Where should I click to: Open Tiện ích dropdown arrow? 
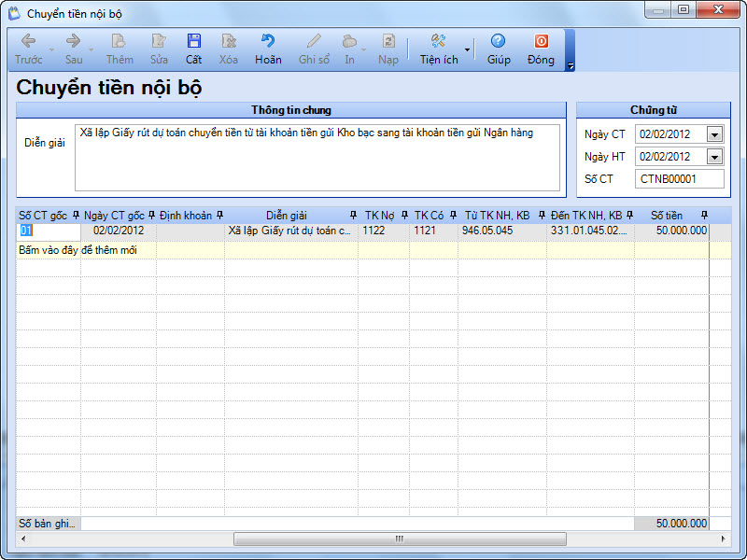[x=467, y=49]
